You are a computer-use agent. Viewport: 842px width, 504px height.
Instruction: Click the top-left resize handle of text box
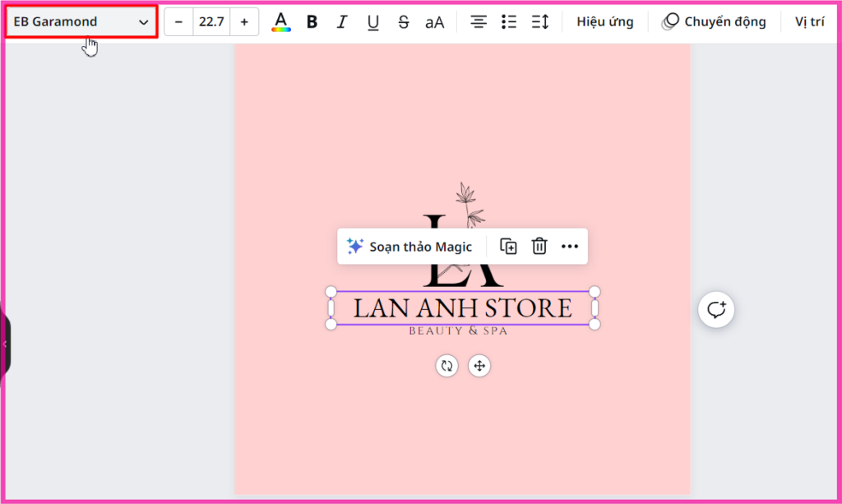331,291
